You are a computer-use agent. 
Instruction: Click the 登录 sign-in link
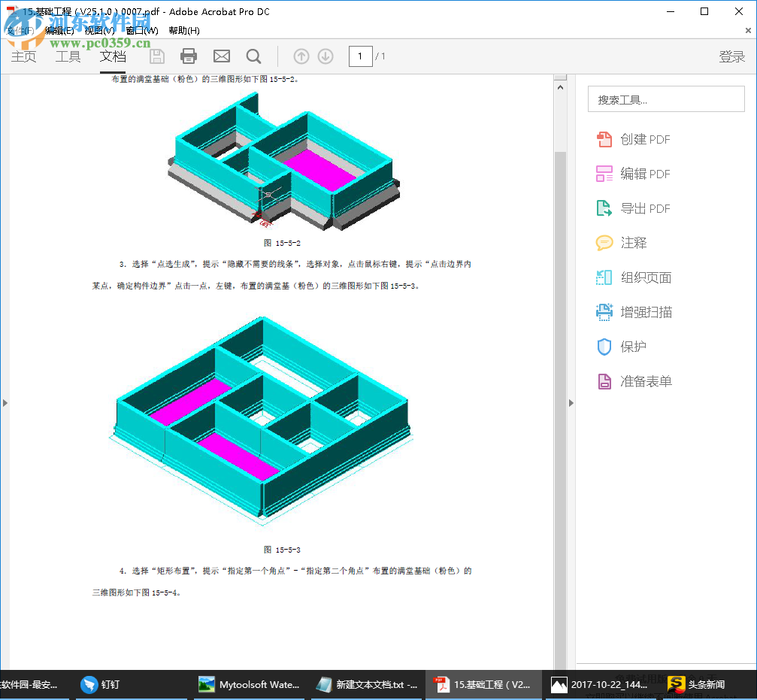point(731,56)
